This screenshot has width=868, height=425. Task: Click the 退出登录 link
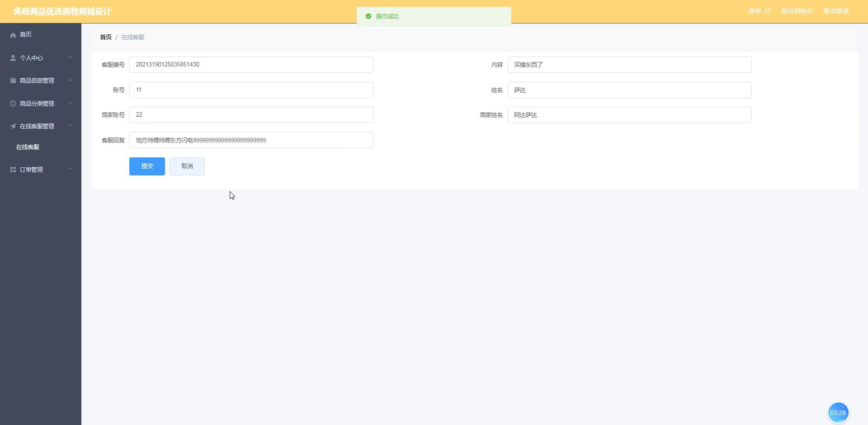(835, 11)
